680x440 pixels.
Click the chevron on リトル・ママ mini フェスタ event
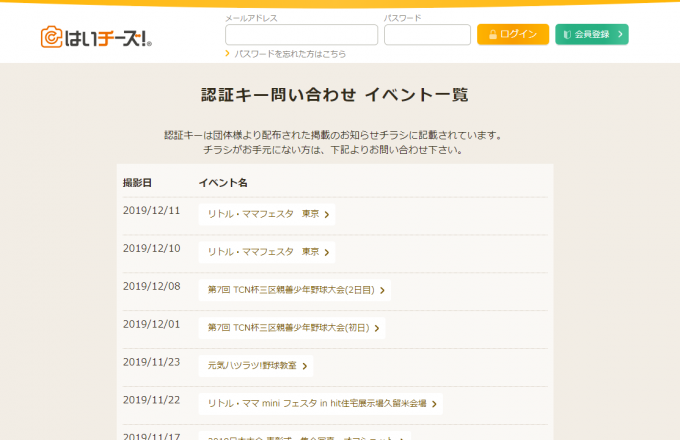tap(435, 404)
